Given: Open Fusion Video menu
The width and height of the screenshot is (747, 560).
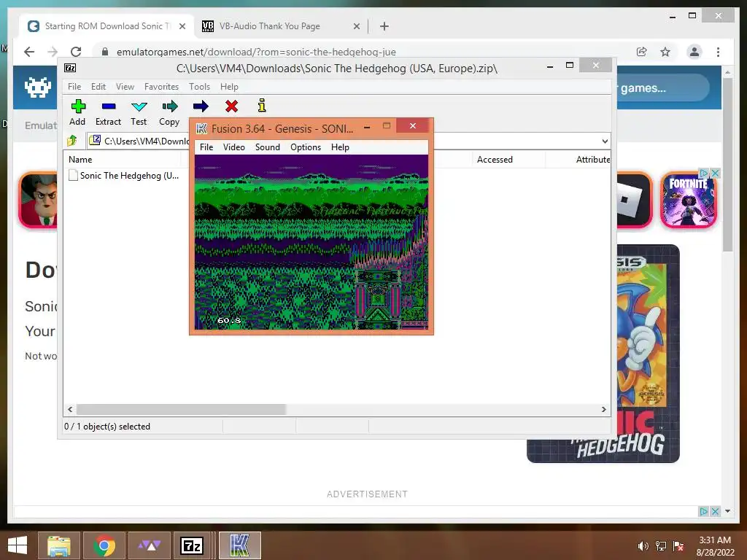Looking at the screenshot, I should click(x=234, y=147).
